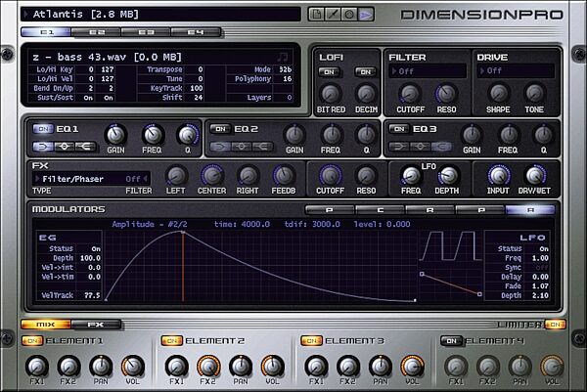
Task: Click the Filter CUTOFF knob
Action: coord(410,94)
